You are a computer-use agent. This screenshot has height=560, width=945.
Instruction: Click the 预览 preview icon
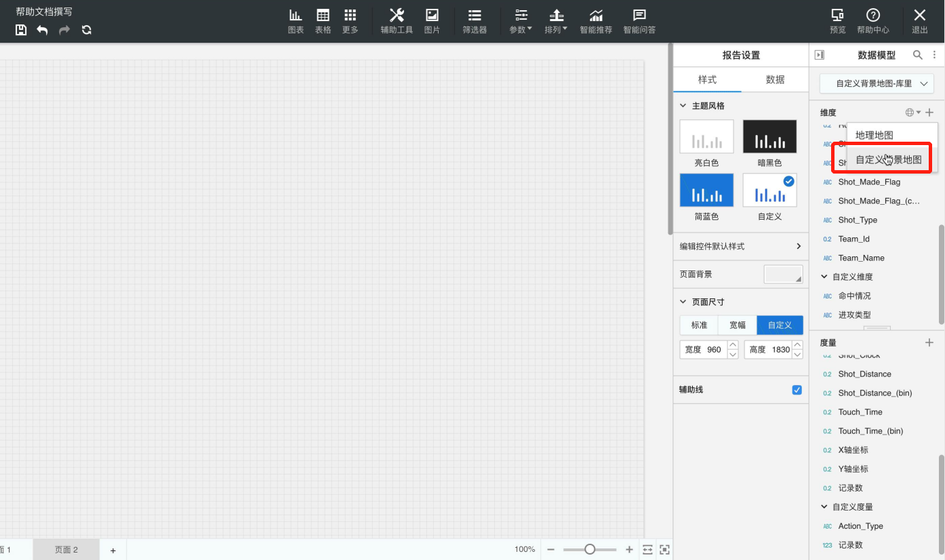pos(837,21)
